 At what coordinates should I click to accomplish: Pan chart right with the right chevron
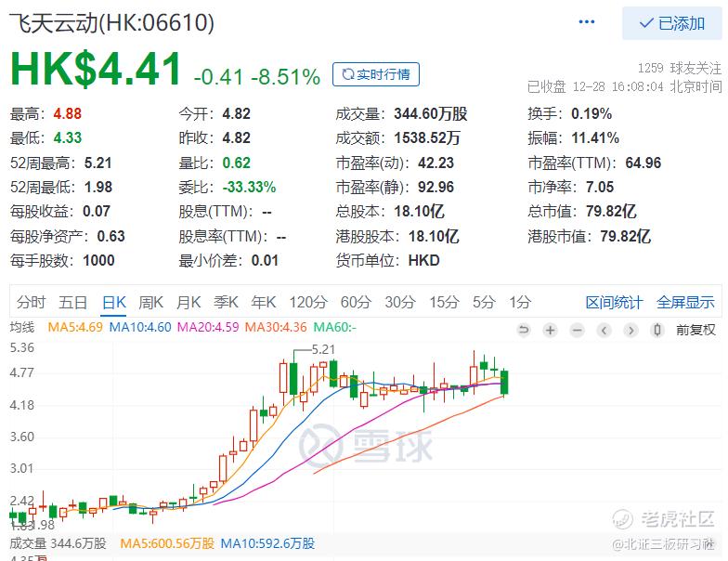click(x=630, y=331)
